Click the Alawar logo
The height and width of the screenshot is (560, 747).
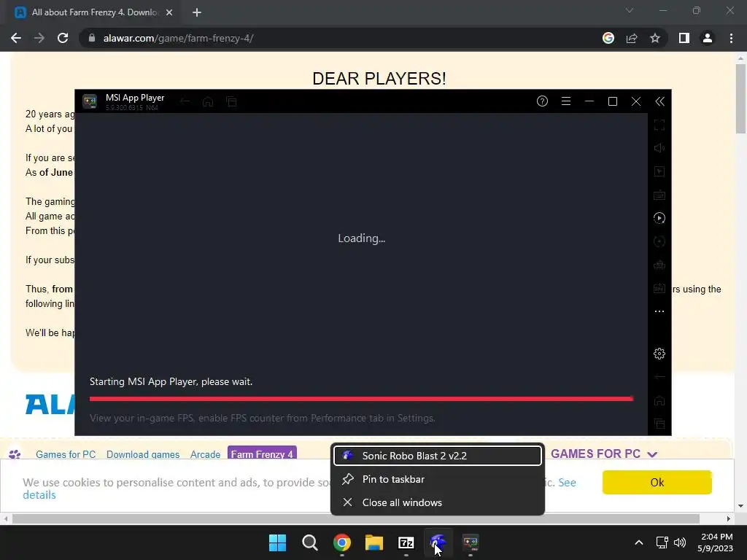[50, 404]
